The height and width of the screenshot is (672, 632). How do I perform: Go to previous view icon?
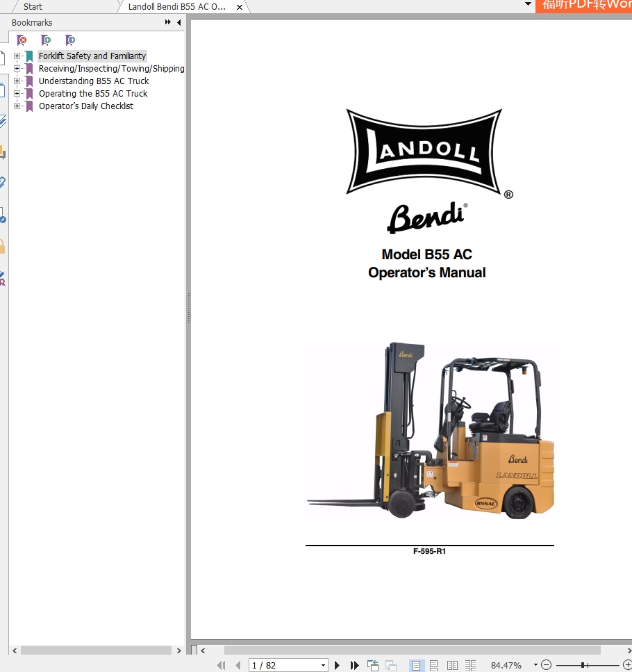[x=373, y=665]
